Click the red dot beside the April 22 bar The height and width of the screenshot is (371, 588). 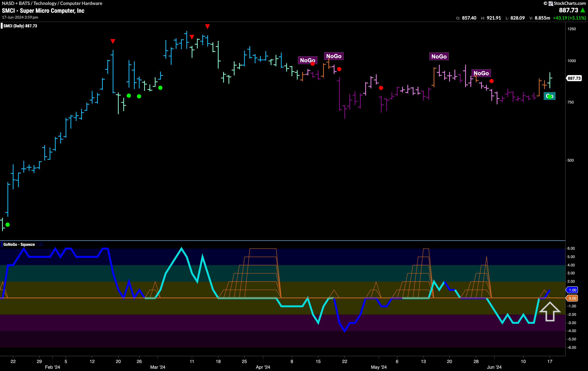tap(339, 69)
